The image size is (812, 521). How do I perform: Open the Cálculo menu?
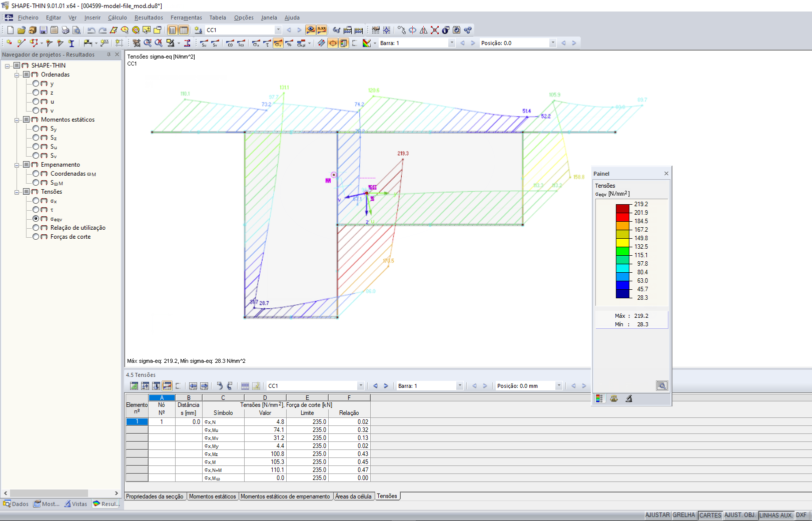[118, 18]
